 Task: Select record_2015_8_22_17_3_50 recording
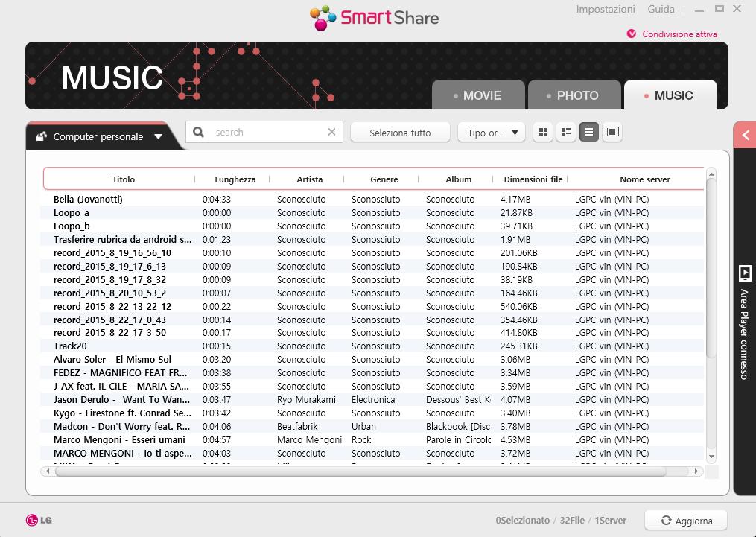372,333
